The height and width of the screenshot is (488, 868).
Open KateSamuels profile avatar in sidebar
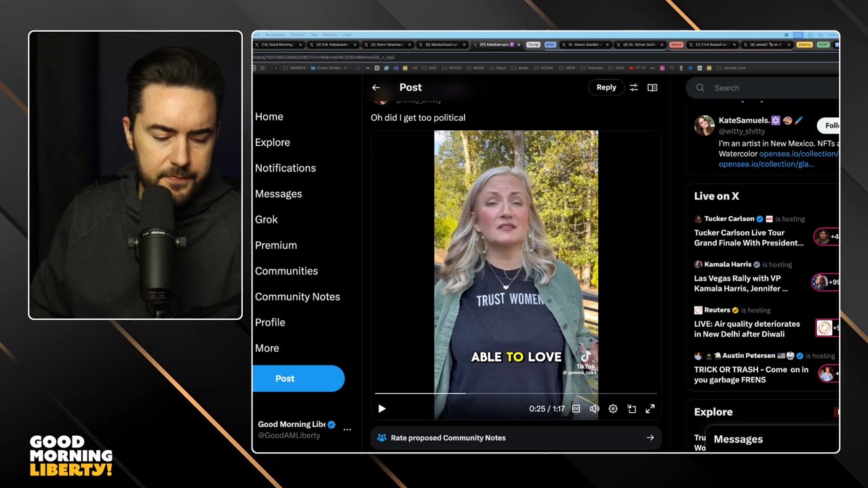[x=705, y=125]
